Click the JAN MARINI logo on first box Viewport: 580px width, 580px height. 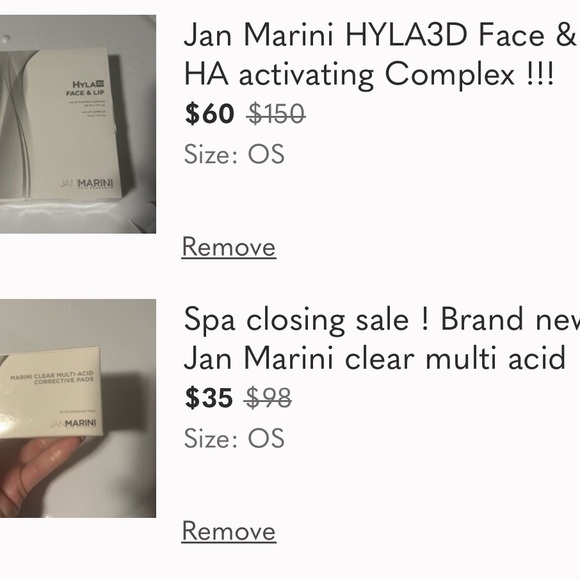87,184
